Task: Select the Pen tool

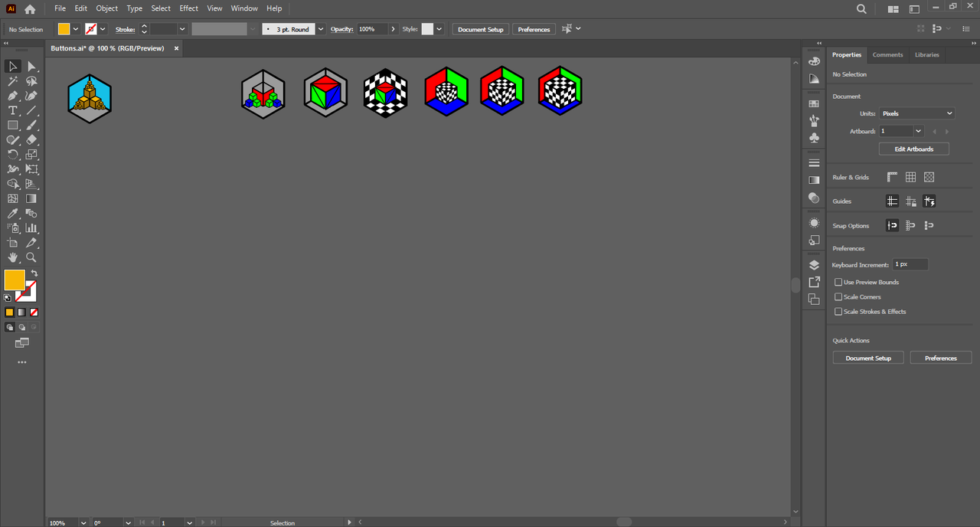Action: (13, 96)
